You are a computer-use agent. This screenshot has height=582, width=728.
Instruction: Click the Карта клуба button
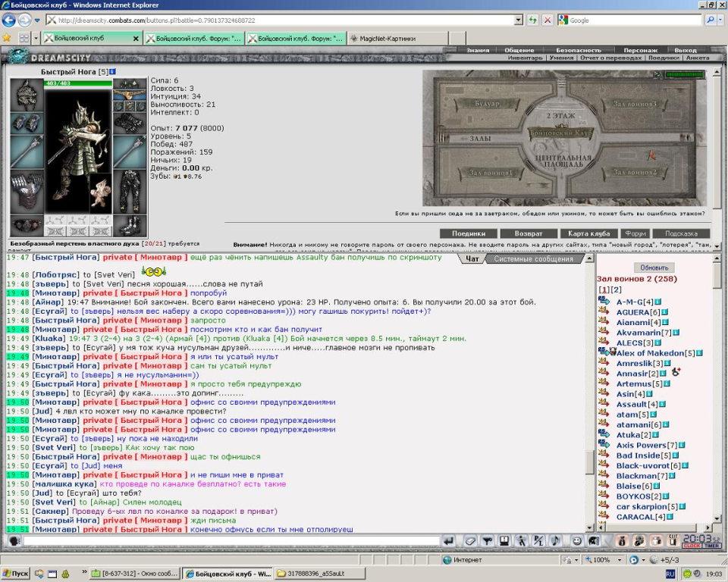click(x=588, y=233)
